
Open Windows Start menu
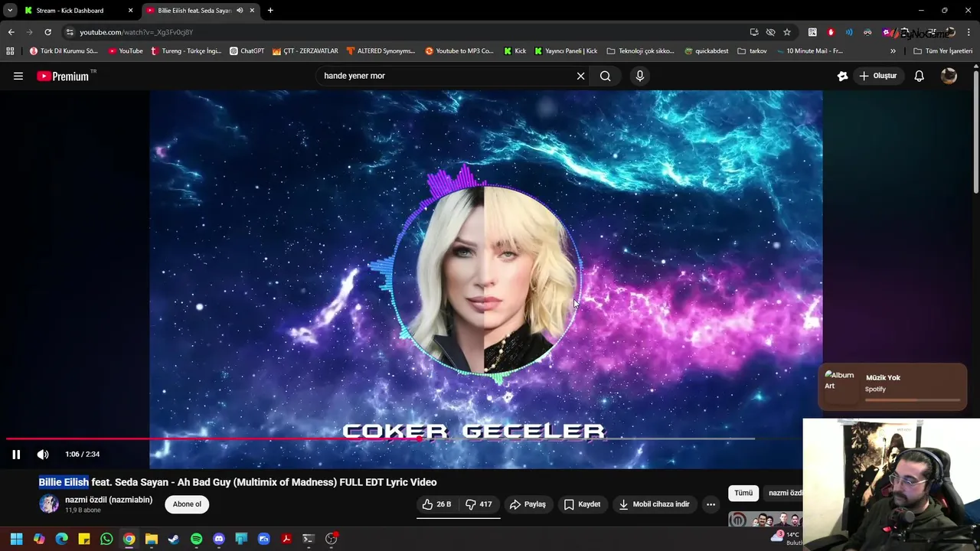(x=16, y=539)
